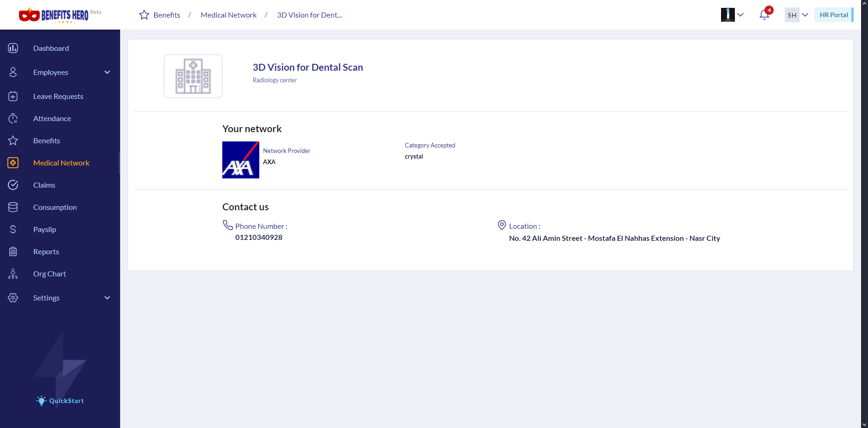Switch to HR Portal
Screen dimensions: 868x428
(x=833, y=15)
